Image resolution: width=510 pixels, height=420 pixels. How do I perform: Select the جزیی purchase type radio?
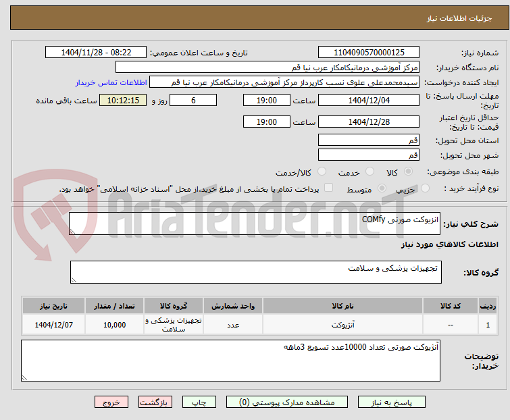pos(425,188)
